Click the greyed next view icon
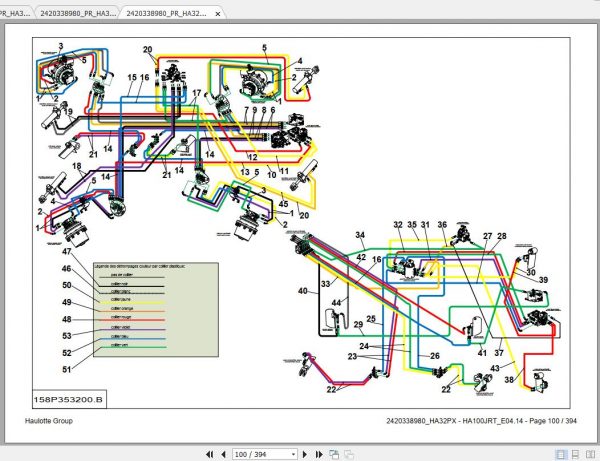 (349, 454)
